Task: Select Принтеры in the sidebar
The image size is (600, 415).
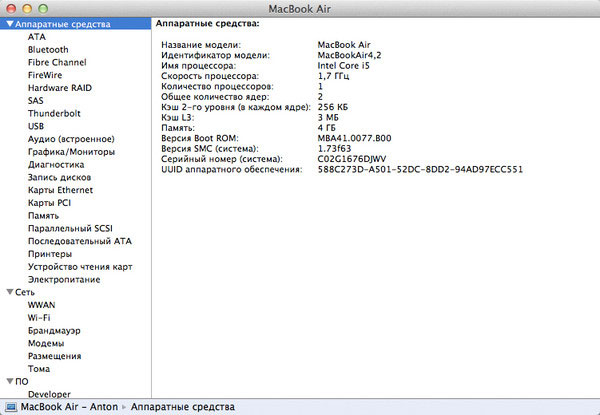Action: [50, 254]
